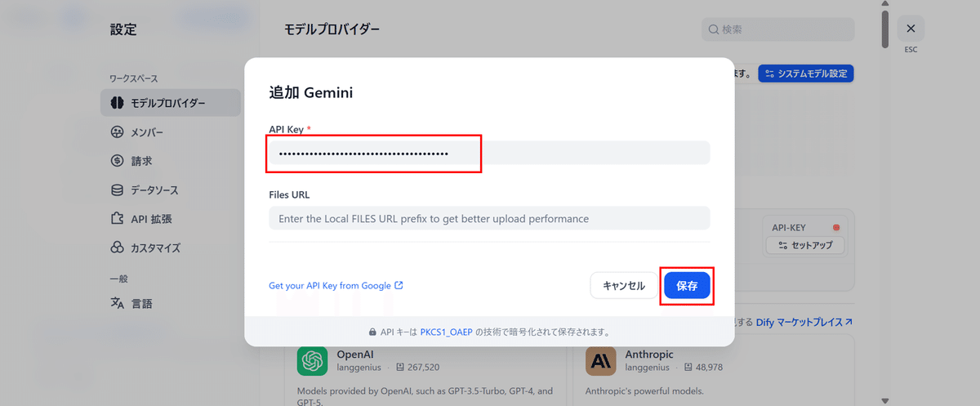The height and width of the screenshot is (406, 980).
Task: Open the Get your API Key from Google link
Action: 336,286
